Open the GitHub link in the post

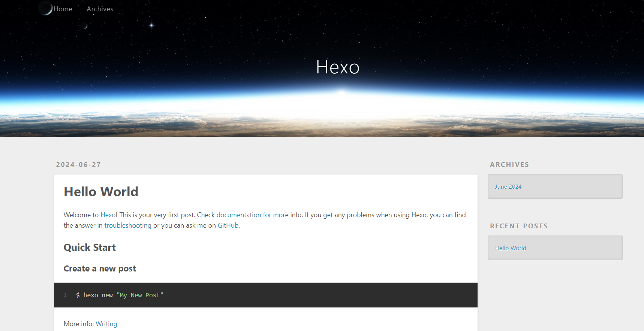[228, 225]
